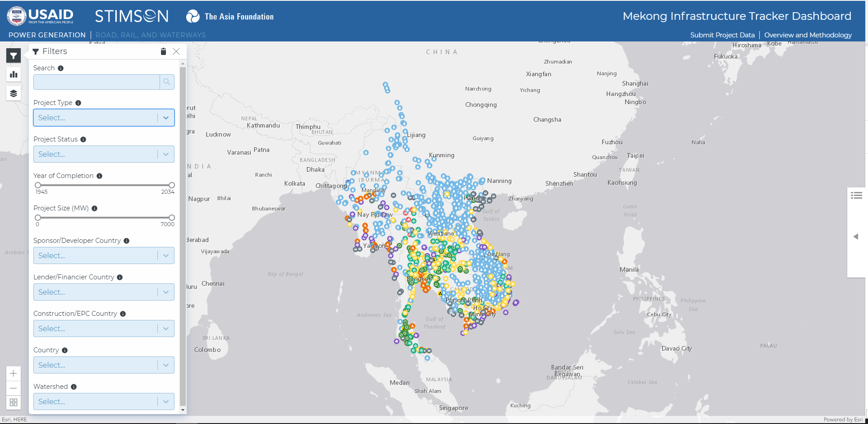Click scrollbar down arrow in Filters panel
Image resolution: width=868 pixels, height=424 pixels.
183,410
